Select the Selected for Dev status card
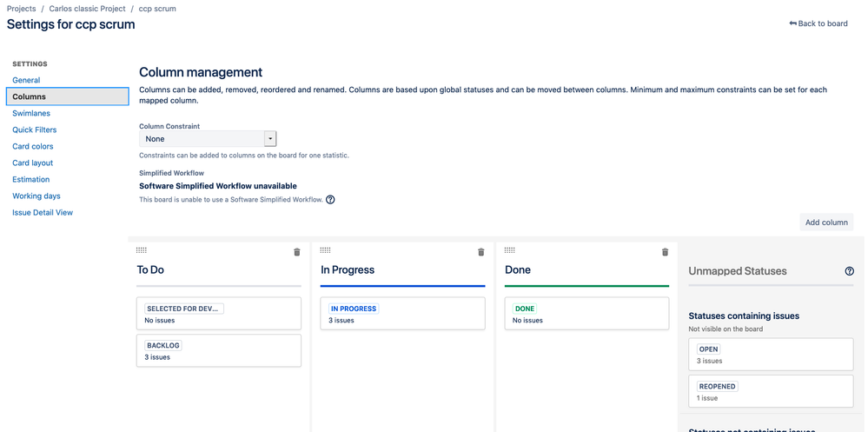This screenshot has width=868, height=432. pyautogui.click(x=219, y=314)
